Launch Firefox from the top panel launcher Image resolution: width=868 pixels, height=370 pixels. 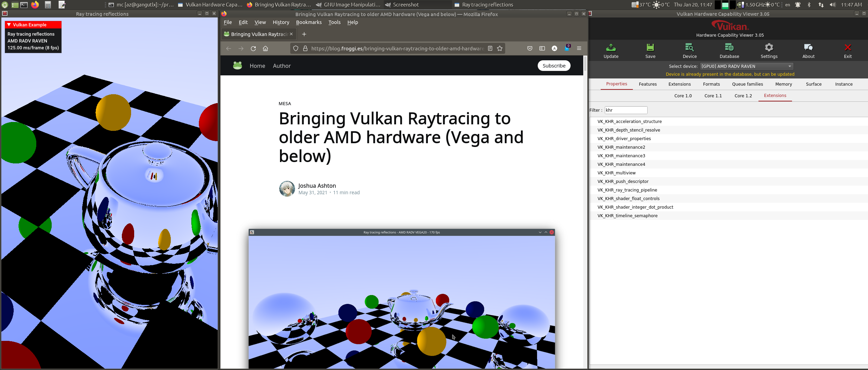[x=35, y=5]
